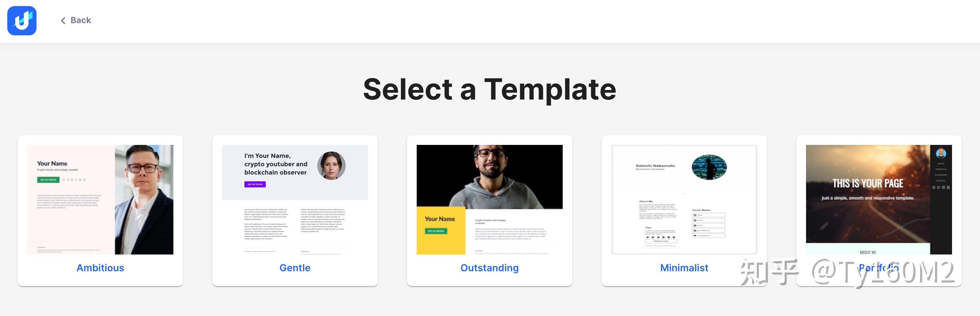Select the Ambitious template preview image

point(100,199)
